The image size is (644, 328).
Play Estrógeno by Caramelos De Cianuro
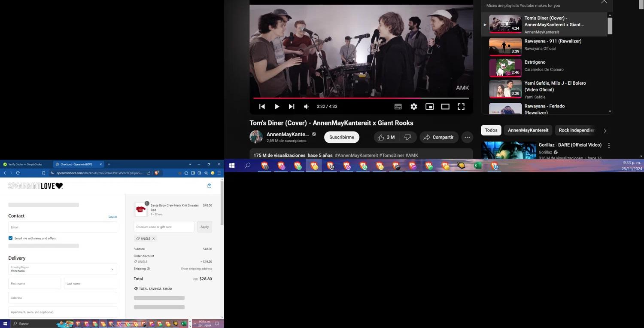click(x=545, y=67)
